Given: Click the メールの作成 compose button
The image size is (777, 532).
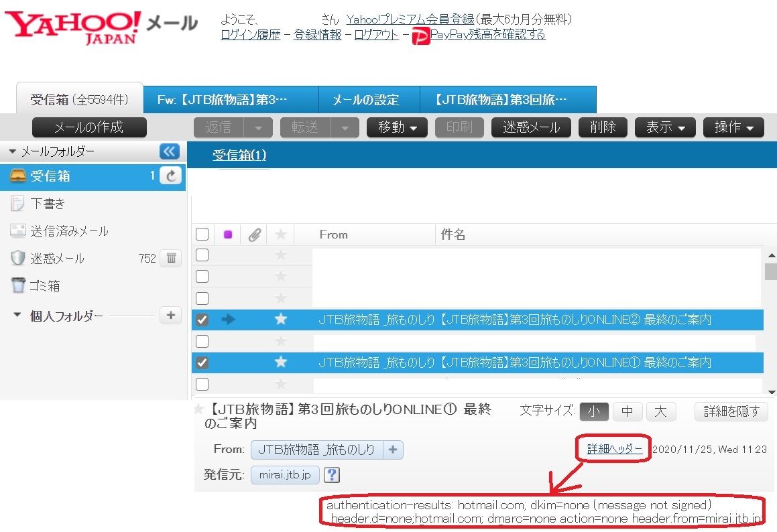Looking at the screenshot, I should tap(89, 127).
